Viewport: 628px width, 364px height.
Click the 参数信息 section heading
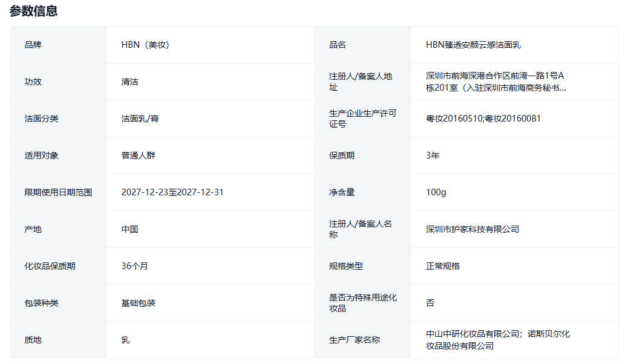point(34,11)
